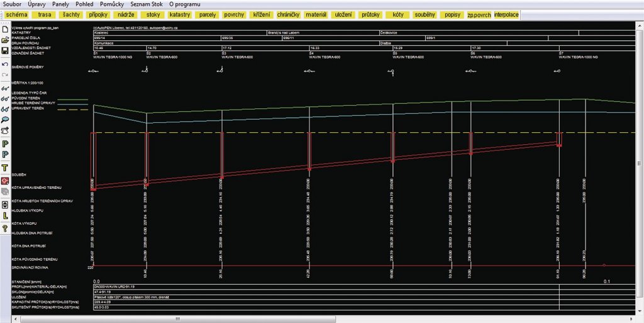644x323 pixels.
Task: Open the Panely menu
Action: click(61, 4)
